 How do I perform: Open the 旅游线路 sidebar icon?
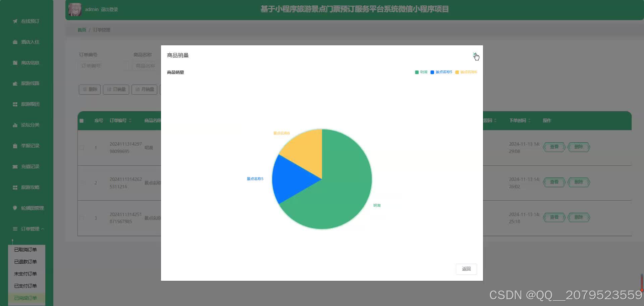[x=15, y=84]
